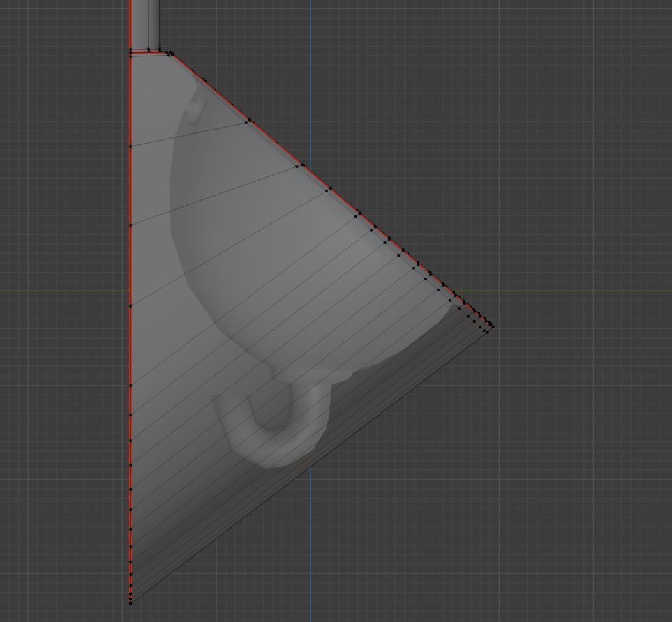This screenshot has height=622, width=672.
Task: Select the rightmost tip vertex of the mesh
Action: pos(493,327)
